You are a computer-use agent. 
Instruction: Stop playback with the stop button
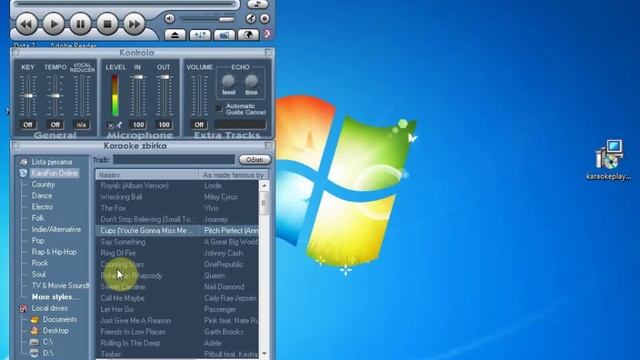(107, 24)
